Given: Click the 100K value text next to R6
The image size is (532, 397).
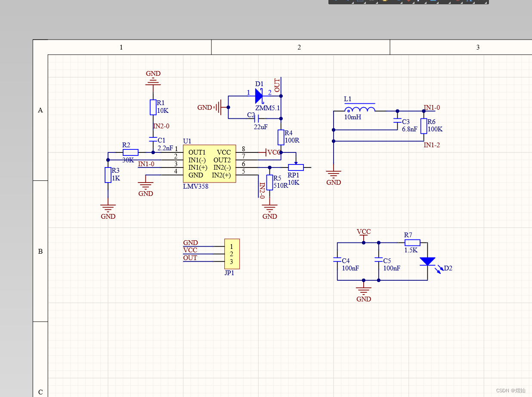Looking at the screenshot, I should (435, 129).
